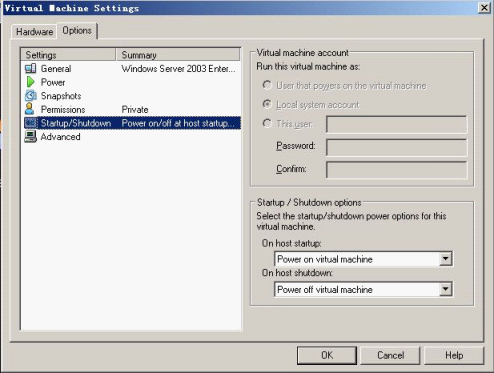Click the Cancel button

pos(390,355)
